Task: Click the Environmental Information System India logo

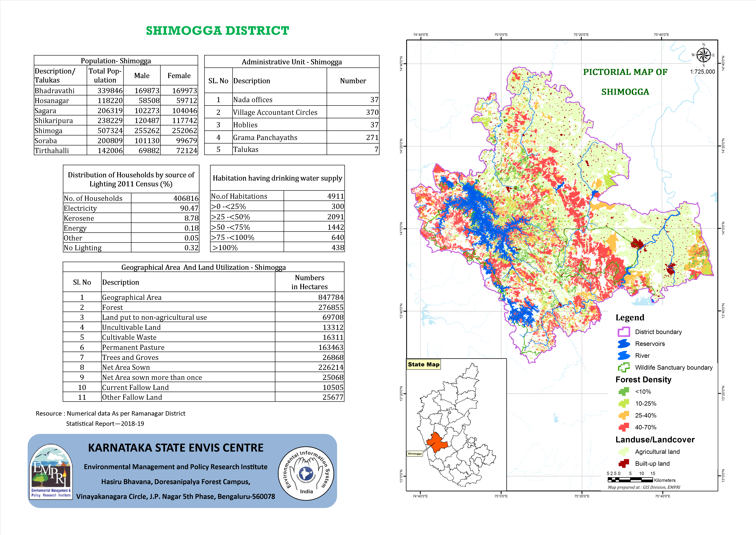Action: coord(306,473)
